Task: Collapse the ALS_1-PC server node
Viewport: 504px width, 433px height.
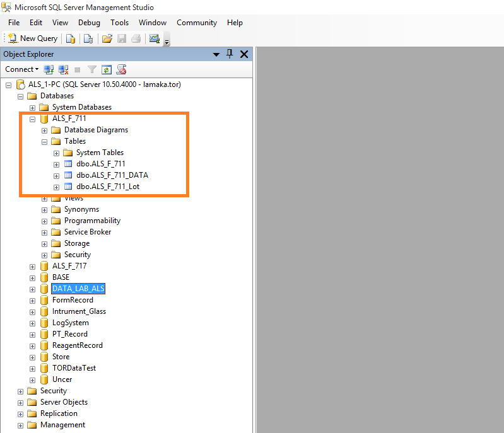Action: pyautogui.click(x=9, y=85)
